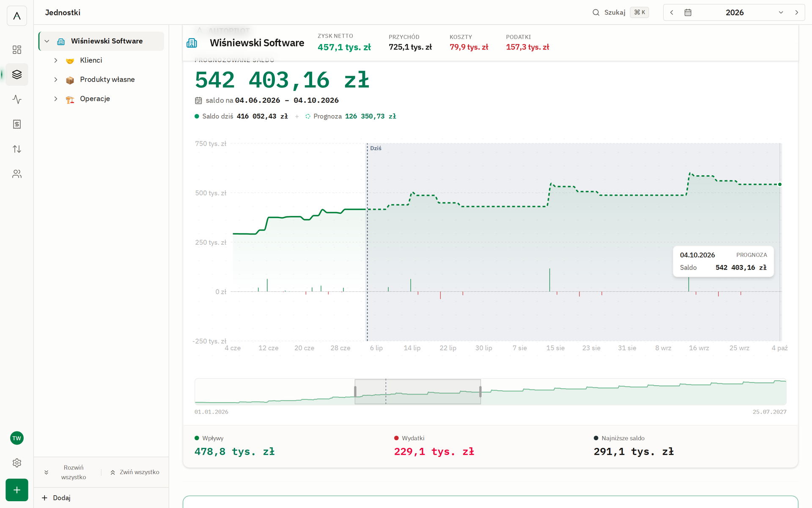
Task: Click Zwiń wszystko to collapse all
Action: click(135, 472)
